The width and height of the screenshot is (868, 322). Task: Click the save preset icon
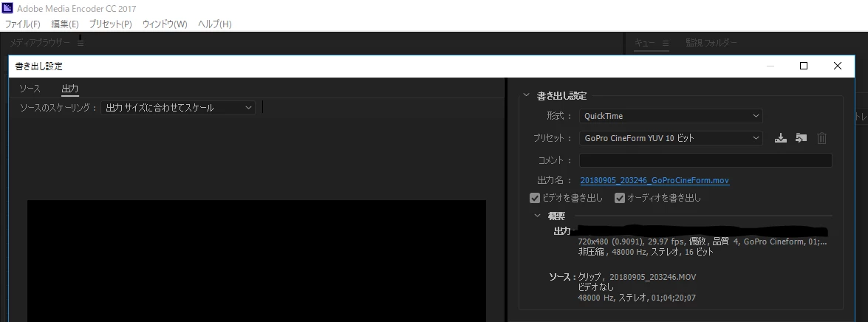click(781, 138)
